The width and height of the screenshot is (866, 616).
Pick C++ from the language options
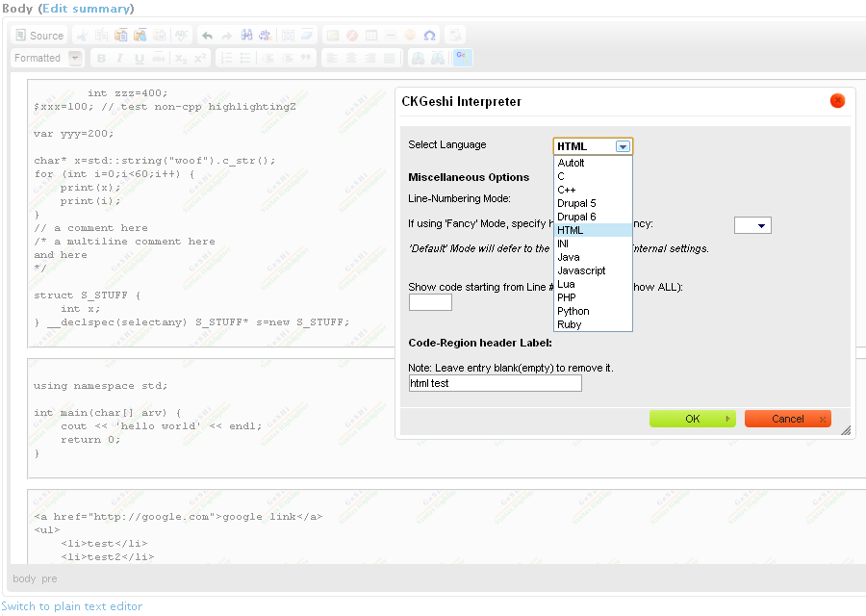(x=566, y=190)
